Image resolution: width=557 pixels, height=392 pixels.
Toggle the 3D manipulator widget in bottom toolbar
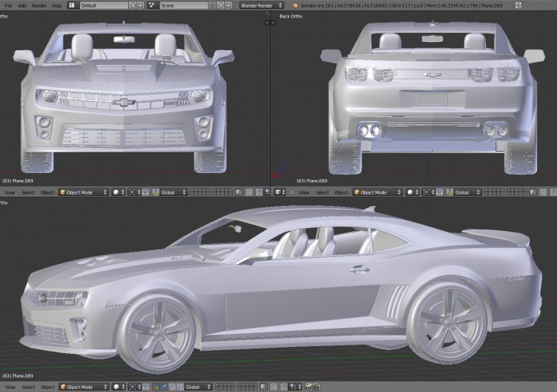point(156,387)
